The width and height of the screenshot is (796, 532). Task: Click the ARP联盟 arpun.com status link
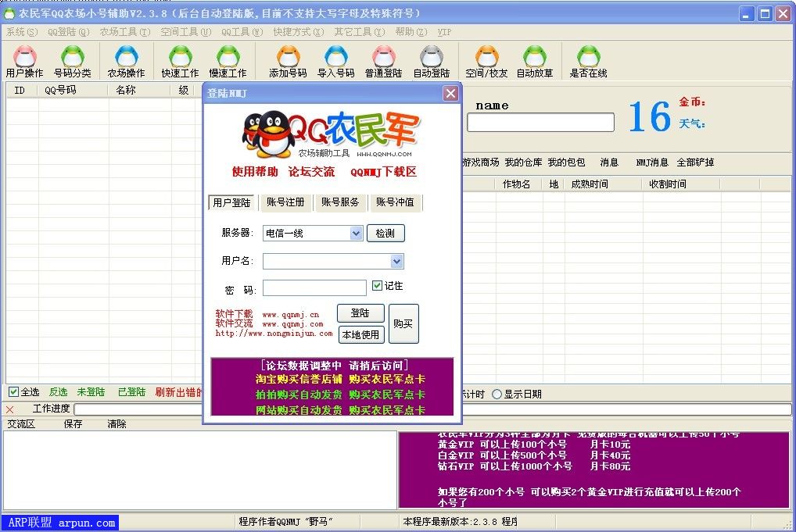(x=61, y=523)
